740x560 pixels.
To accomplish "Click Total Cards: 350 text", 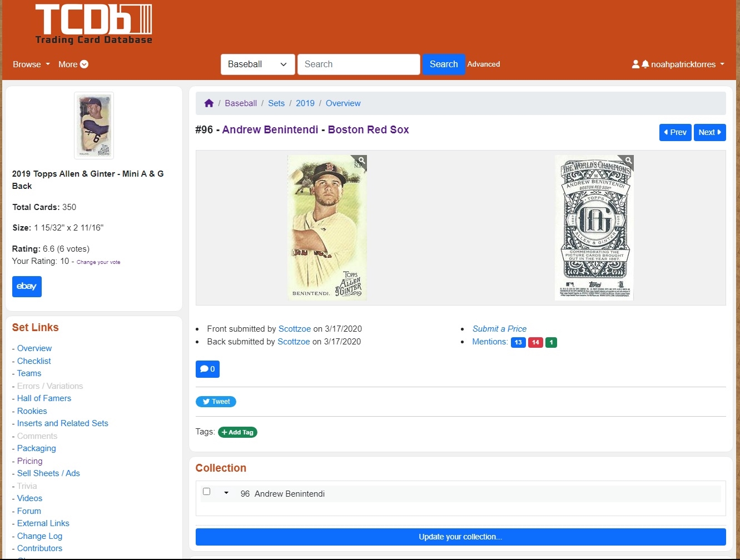I will 44,207.
